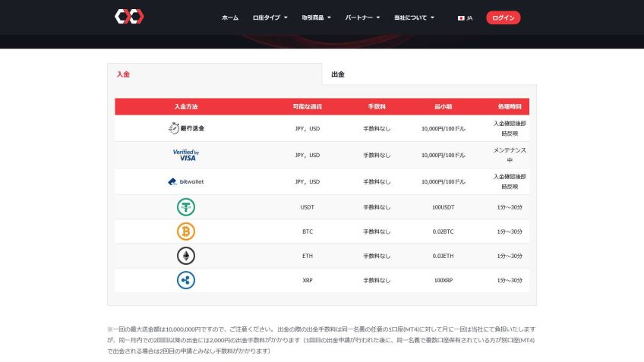
Task: Click the orange Bitcoin icon
Action: (x=186, y=231)
